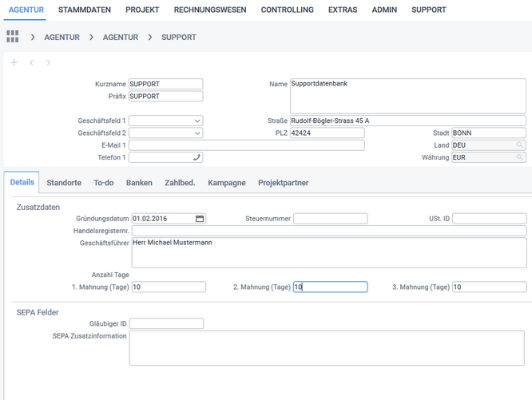Switch to the Standorte tab

(x=64, y=183)
